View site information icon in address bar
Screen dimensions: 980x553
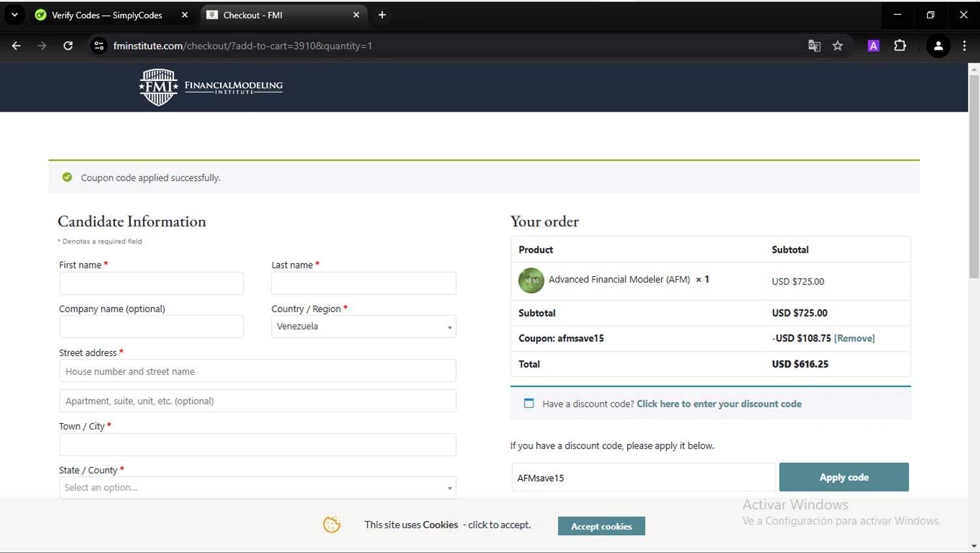[99, 46]
